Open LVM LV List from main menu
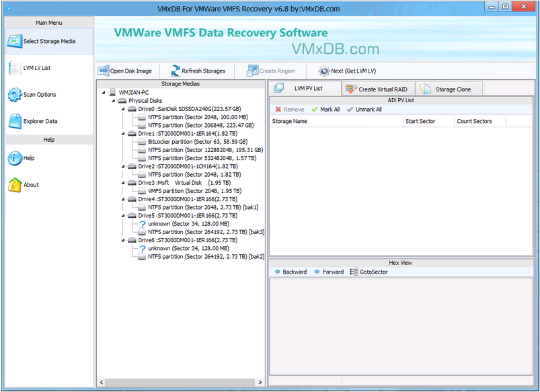Image resolution: width=540 pixels, height=392 pixels. tap(49, 68)
